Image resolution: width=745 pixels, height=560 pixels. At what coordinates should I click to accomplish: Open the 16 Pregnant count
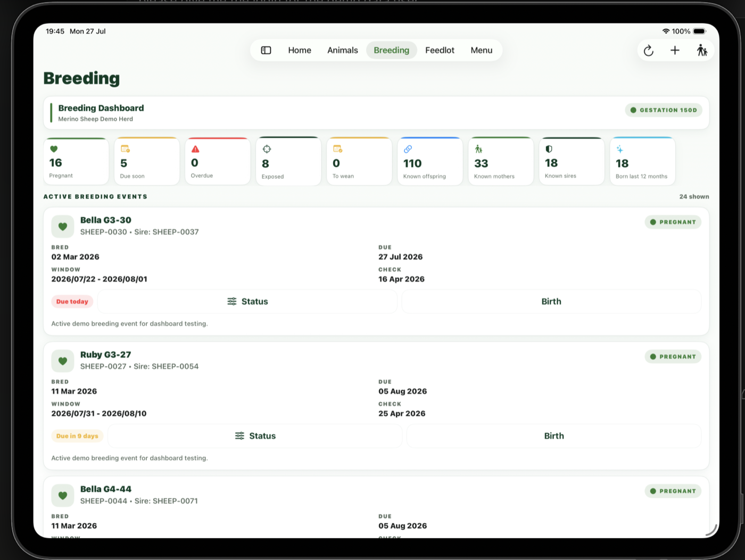coord(55,163)
